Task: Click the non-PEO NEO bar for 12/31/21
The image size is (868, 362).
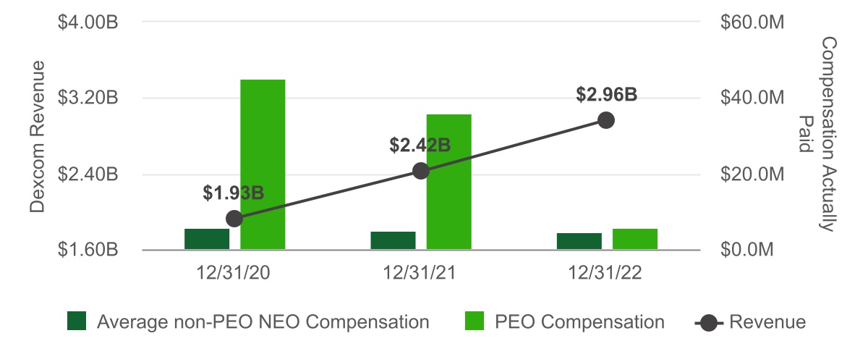Action: (393, 240)
